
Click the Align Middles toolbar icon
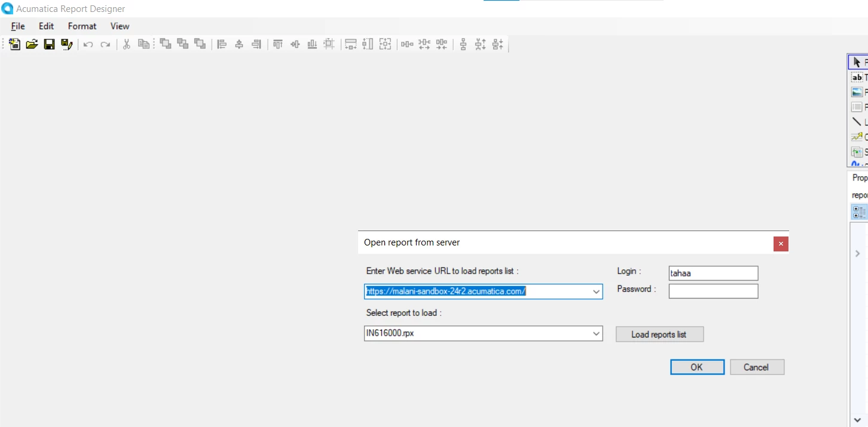(295, 44)
